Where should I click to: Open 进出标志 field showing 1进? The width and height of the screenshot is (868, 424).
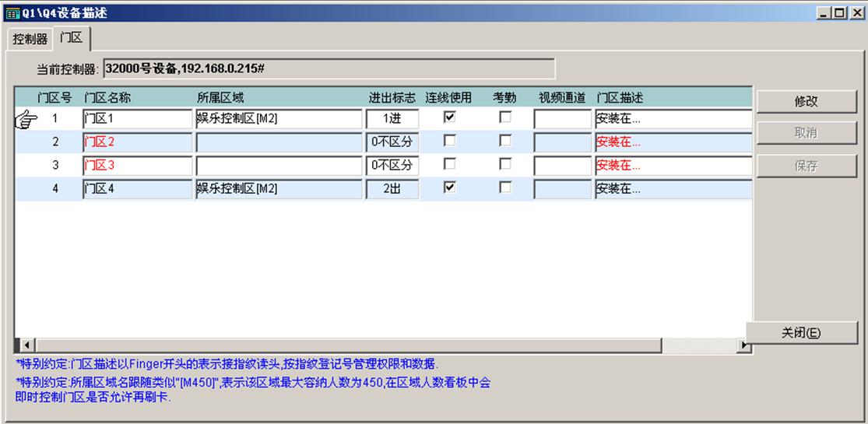(x=392, y=119)
